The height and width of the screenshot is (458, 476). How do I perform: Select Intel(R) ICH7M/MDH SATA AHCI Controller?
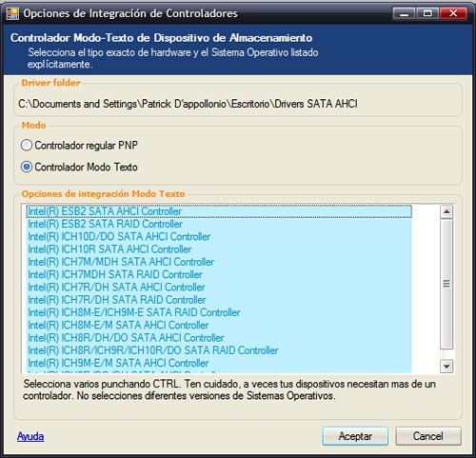[219, 262]
